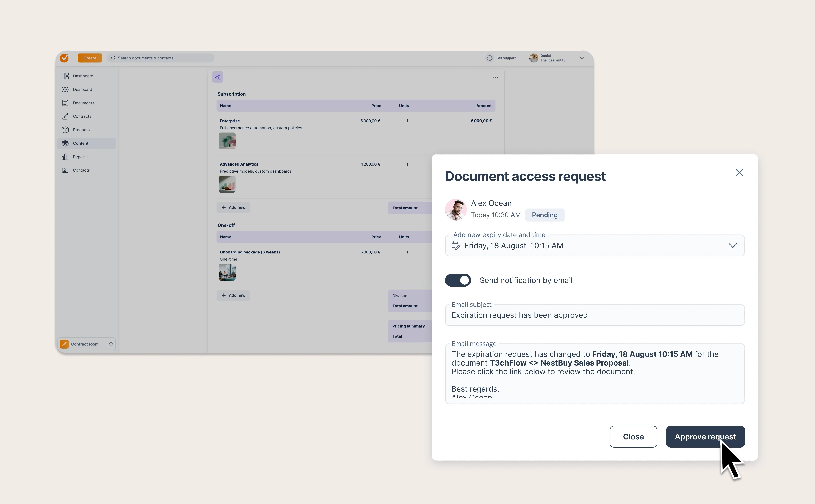815x504 pixels.
Task: Click the Advanced Analytics product thumbnail
Action: pos(227,184)
